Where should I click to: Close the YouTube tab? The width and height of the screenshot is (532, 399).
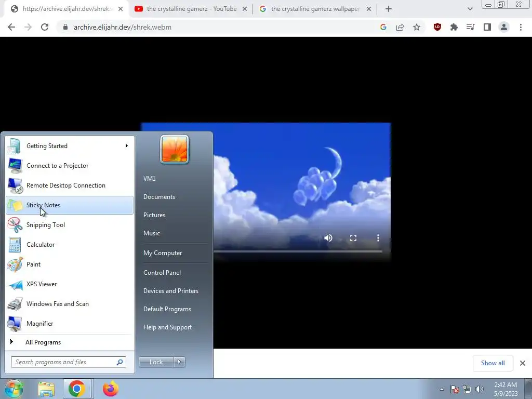pyautogui.click(x=245, y=9)
